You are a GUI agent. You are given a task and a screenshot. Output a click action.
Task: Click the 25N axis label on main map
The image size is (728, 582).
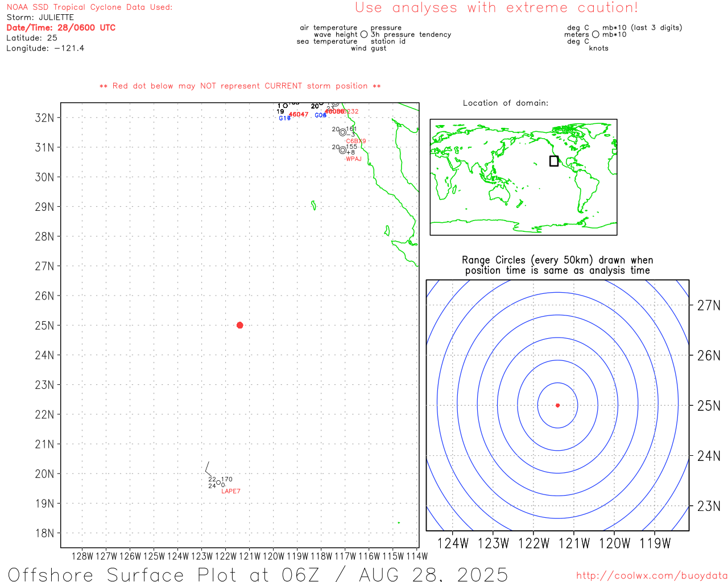pyautogui.click(x=44, y=326)
